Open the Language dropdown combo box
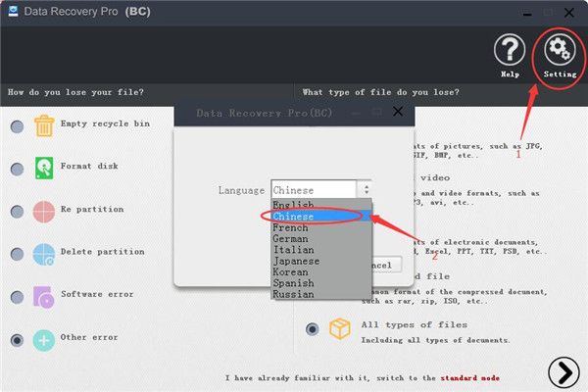Image resolution: width=588 pixels, height=392 pixels. (320, 190)
